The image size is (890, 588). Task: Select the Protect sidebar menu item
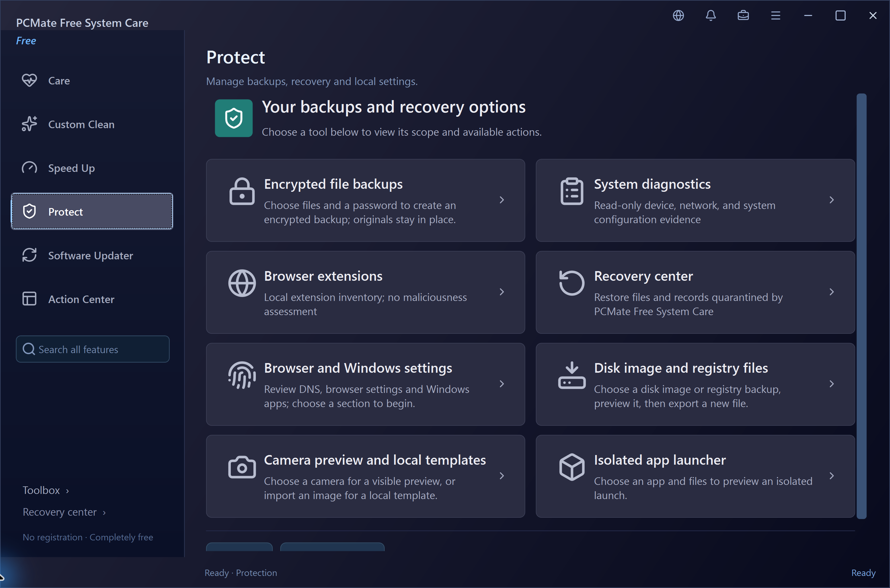pos(92,211)
